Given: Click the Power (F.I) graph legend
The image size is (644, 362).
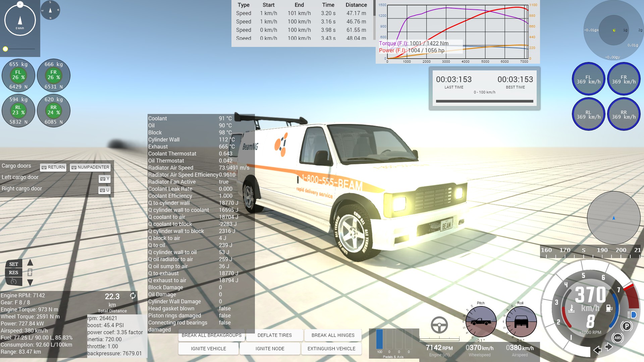Looking at the screenshot, I should point(412,50).
